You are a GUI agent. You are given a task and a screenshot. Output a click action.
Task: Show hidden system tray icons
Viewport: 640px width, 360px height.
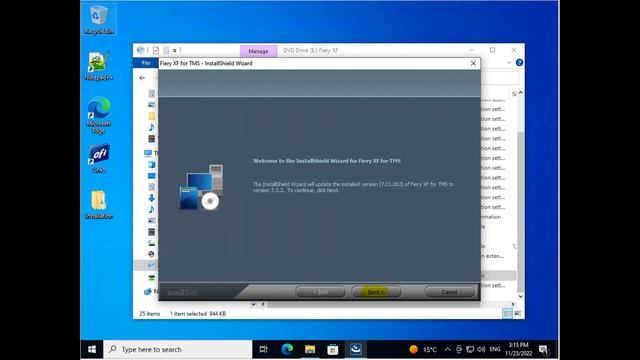448,349
